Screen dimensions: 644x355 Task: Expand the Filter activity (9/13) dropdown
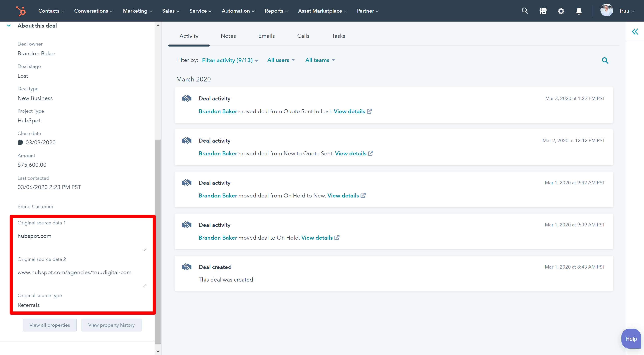230,60
